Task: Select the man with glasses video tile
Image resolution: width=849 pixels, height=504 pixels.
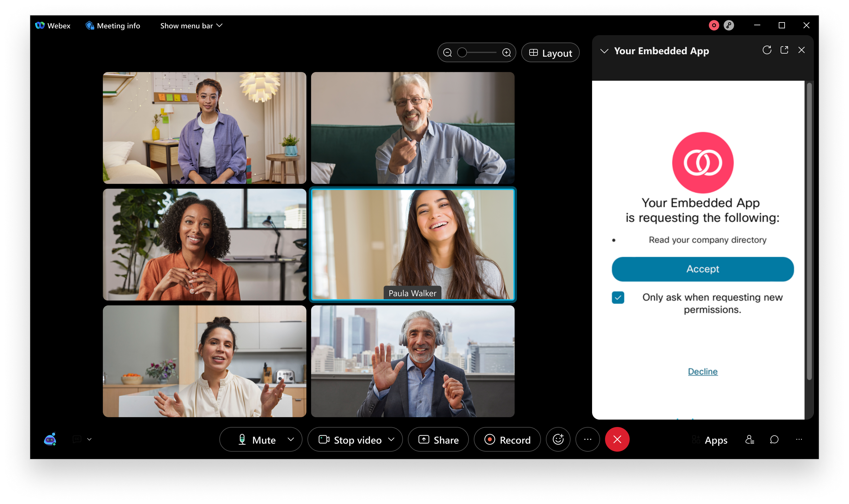Action: (412, 128)
